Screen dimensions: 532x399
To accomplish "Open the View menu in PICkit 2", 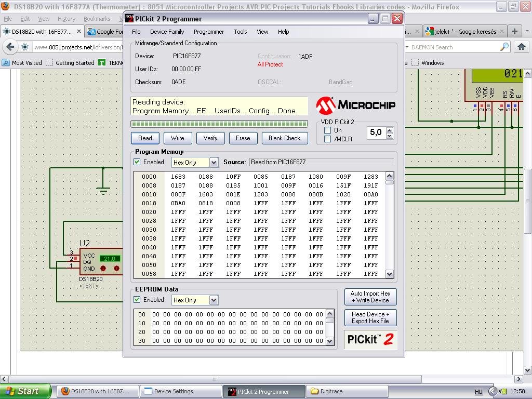I will pos(262,32).
